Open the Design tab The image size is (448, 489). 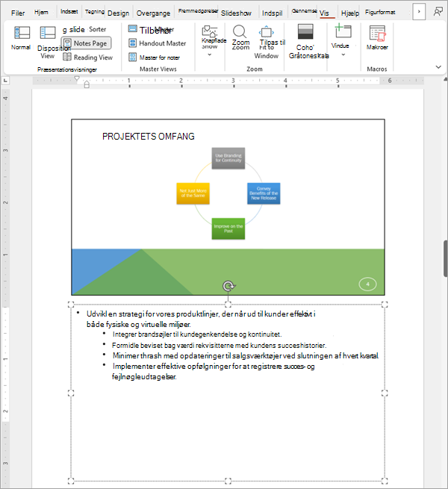coord(118,13)
